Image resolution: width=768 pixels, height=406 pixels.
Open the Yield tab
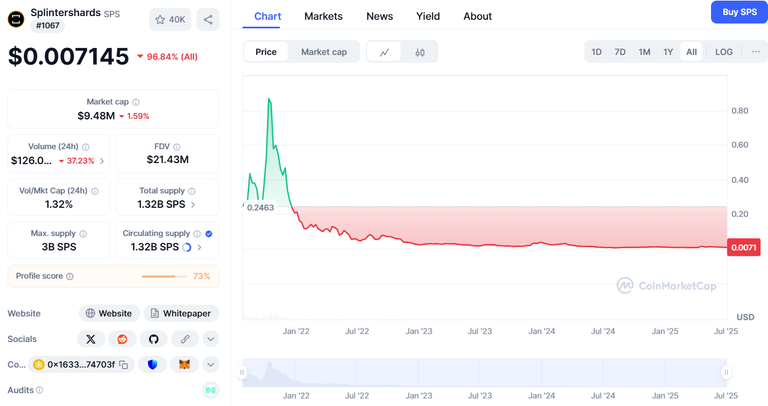pos(428,16)
